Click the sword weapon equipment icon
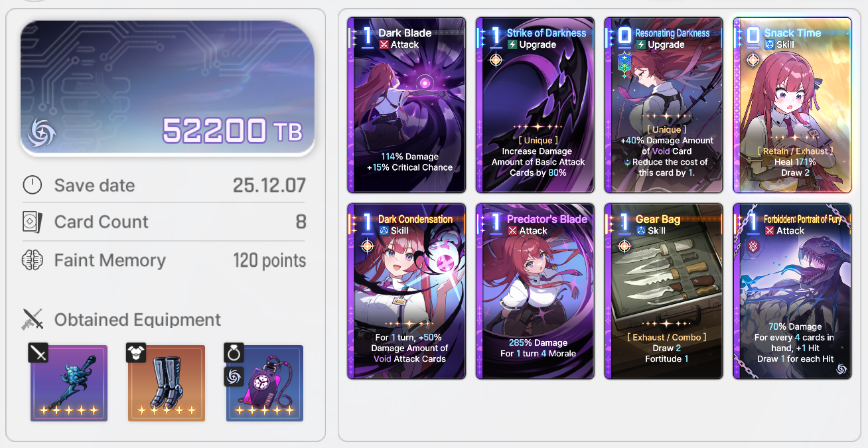The width and height of the screenshot is (868, 448). [69, 383]
